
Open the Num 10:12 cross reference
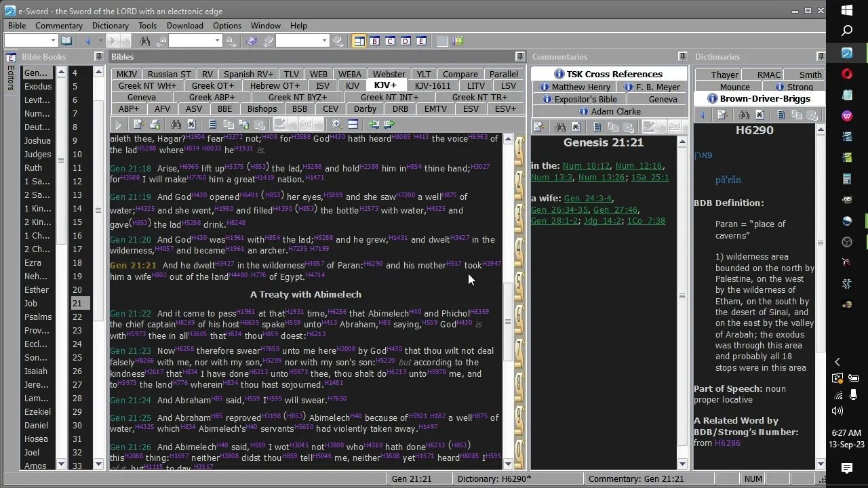tap(587, 165)
